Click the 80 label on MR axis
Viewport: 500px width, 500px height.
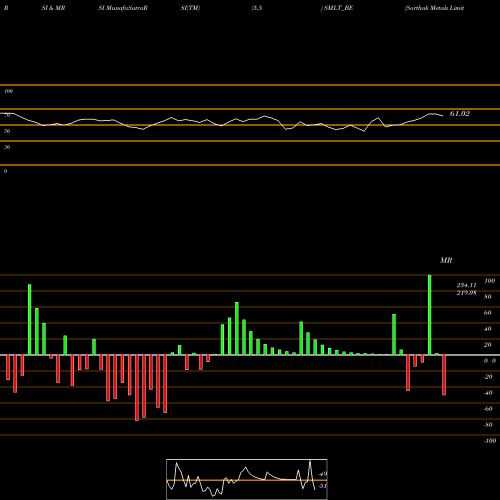coord(488,297)
